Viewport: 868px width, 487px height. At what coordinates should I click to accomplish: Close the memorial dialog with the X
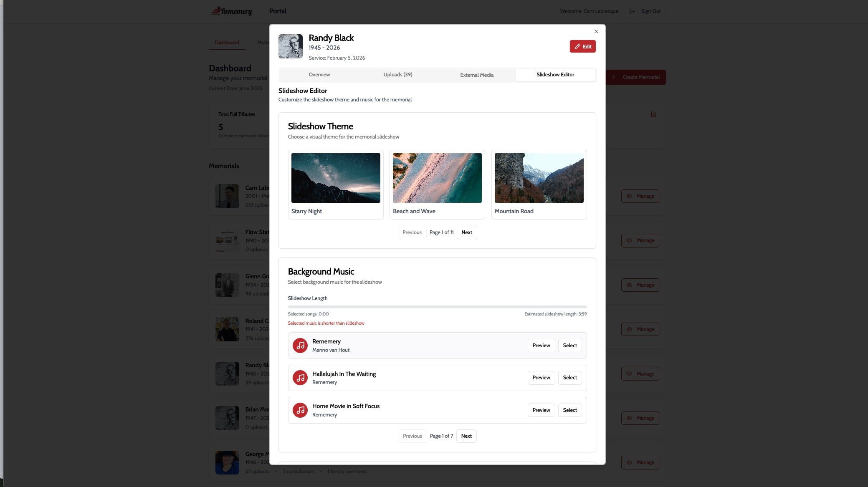pos(596,31)
